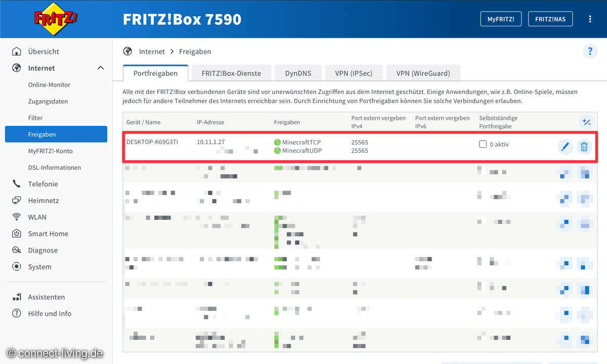Open the VPN (IPSec) tab
The height and width of the screenshot is (364, 607).
pos(354,73)
